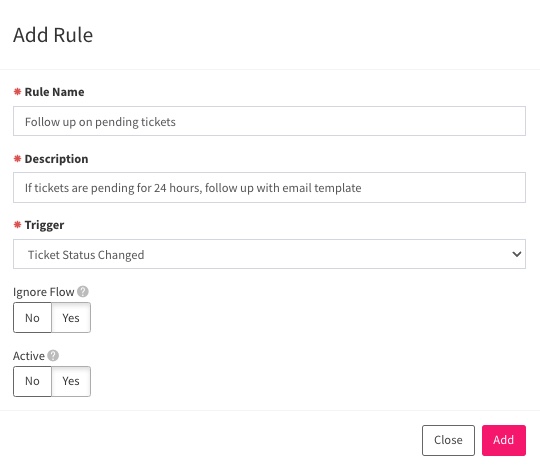Set Ignore Flow to Yes
Image resolution: width=540 pixels, height=469 pixels.
pyautogui.click(x=71, y=317)
